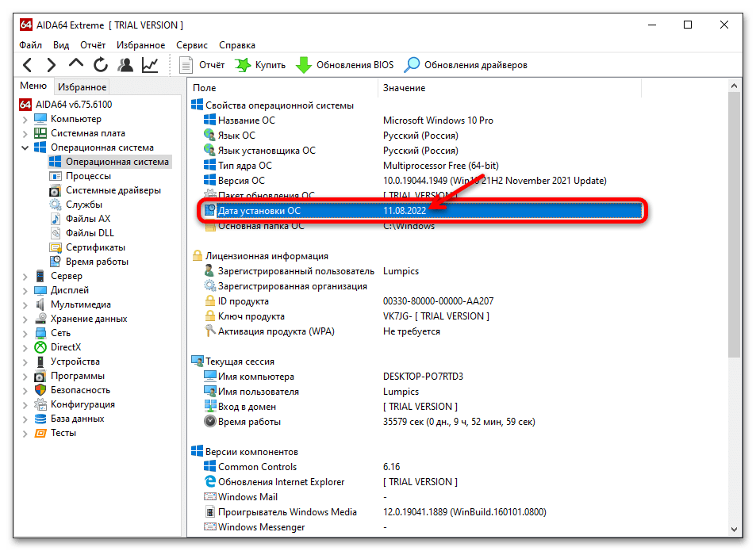Viewport: 756px width, 551px height.
Task: Click the Поле column header
Action: [282, 88]
